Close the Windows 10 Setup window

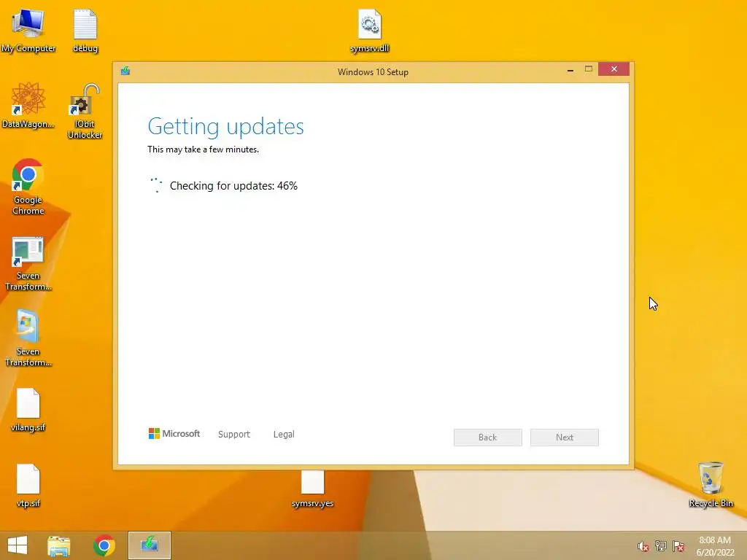(x=614, y=69)
